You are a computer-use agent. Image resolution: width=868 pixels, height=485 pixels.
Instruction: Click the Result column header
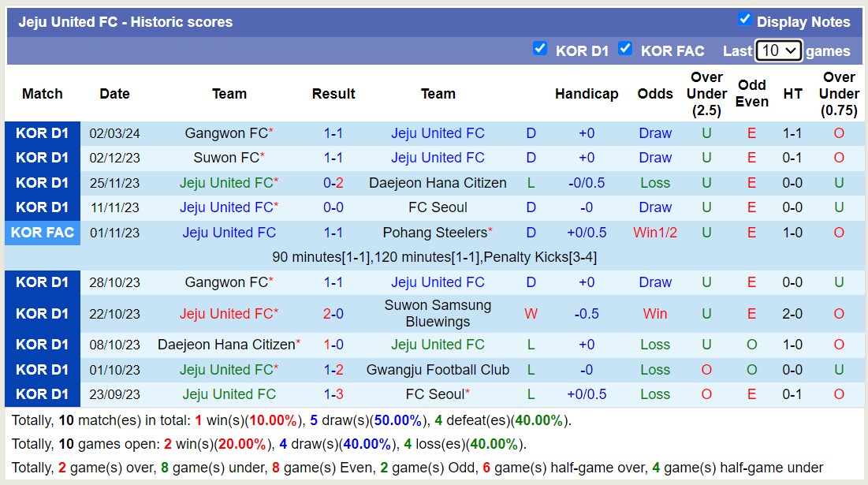point(333,93)
